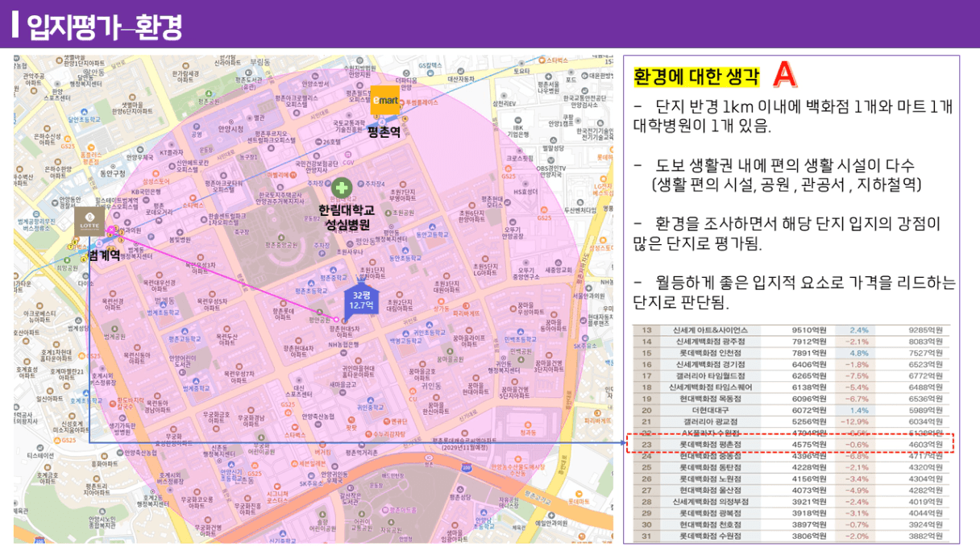Select table row 갤러리아 타임월드점
The width and height of the screenshot is (980, 551).
[x=791, y=375]
